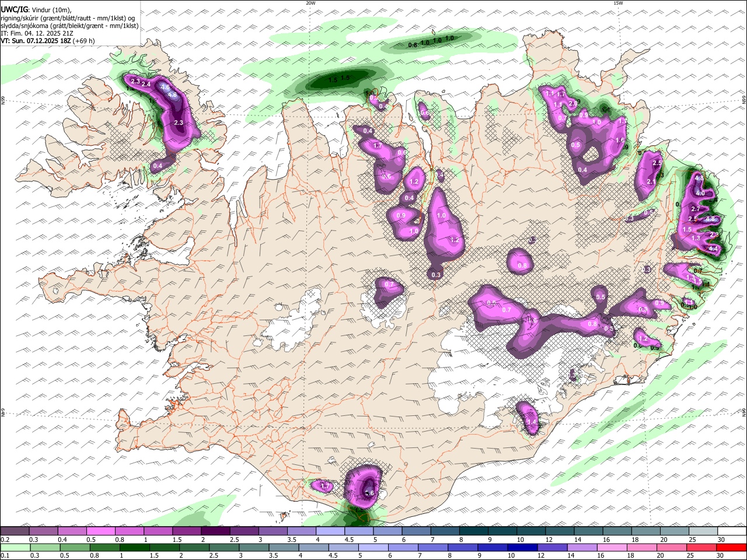Click the "30" label in bottom legend row
The image size is (747, 560).
(720, 556)
